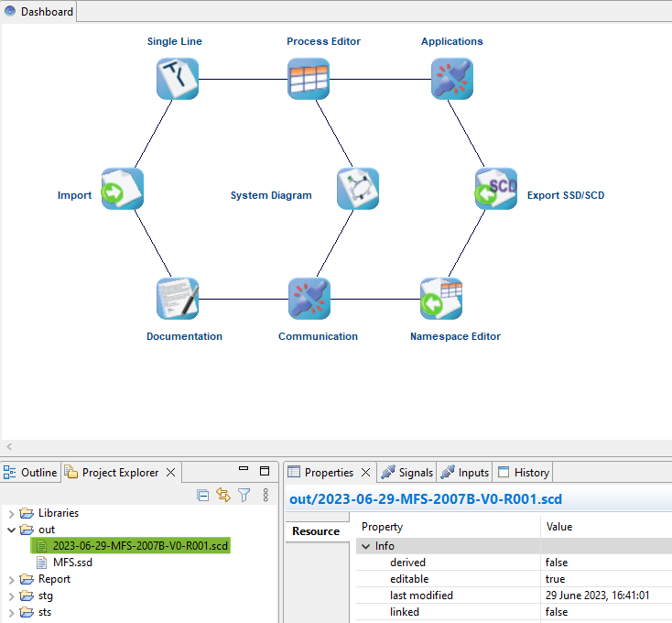672x623 pixels.
Task: Open the Process Editor icon
Action: pos(309,79)
